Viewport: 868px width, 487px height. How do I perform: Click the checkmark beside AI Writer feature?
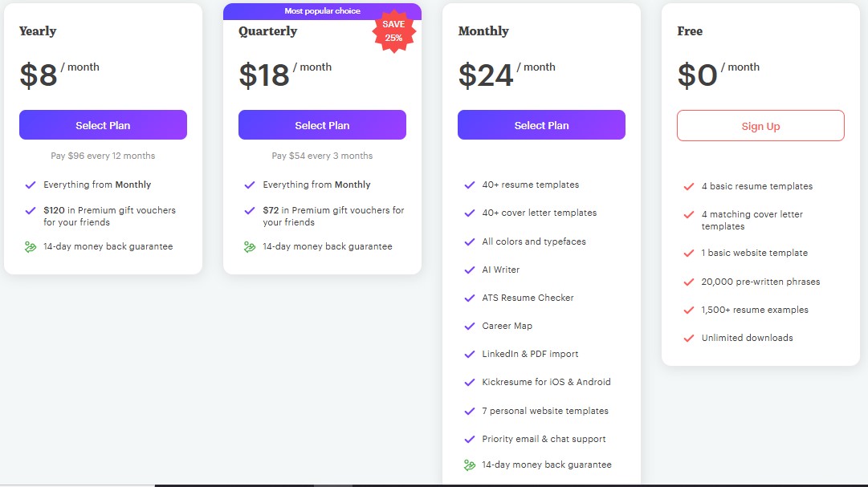point(470,270)
